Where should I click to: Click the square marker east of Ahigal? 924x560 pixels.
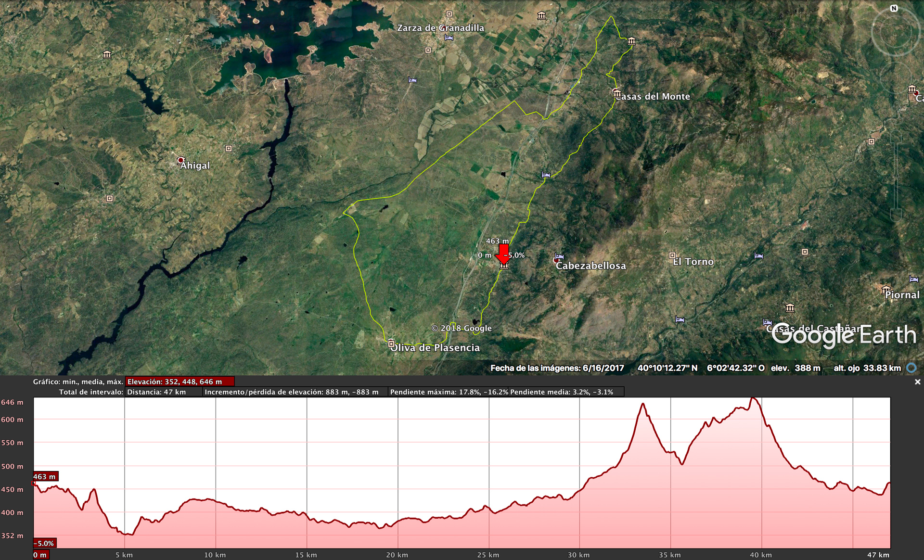click(229, 148)
